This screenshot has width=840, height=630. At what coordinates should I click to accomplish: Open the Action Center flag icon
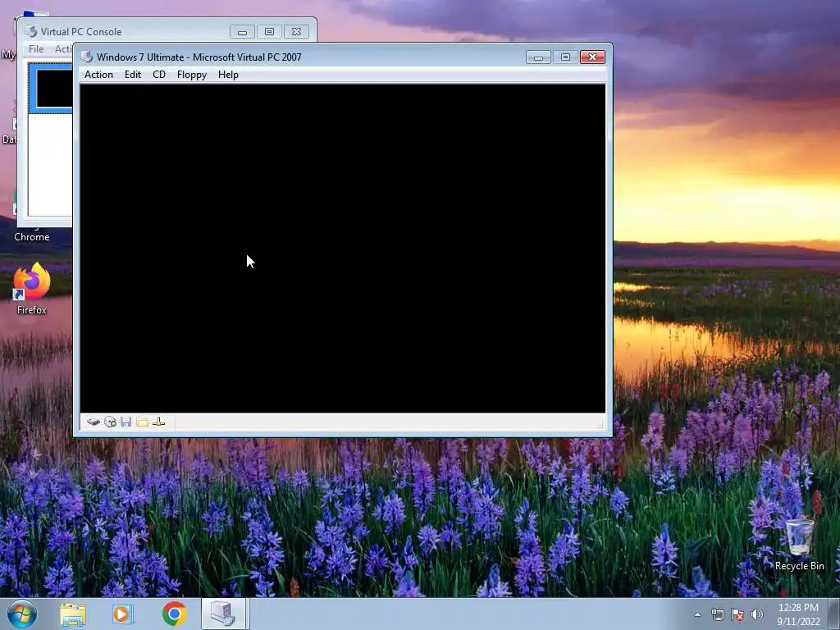pos(737,614)
